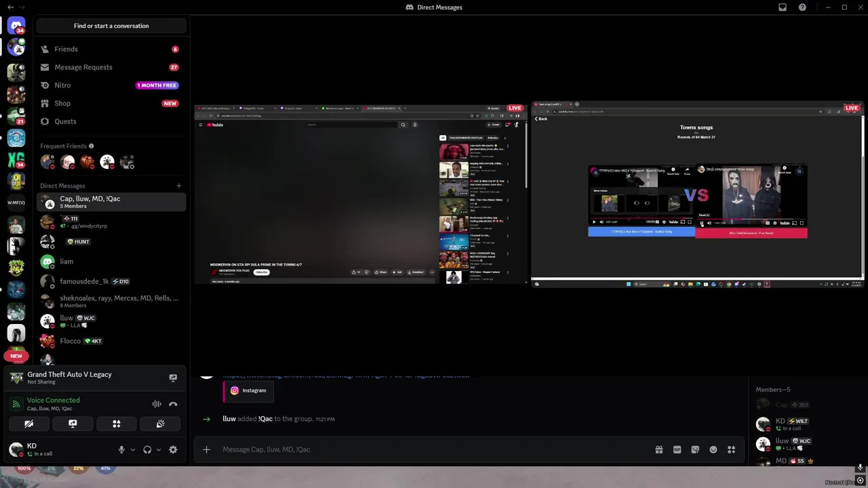Open Nitro page
Image resolution: width=868 pixels, height=488 pixels.
[x=111, y=85]
